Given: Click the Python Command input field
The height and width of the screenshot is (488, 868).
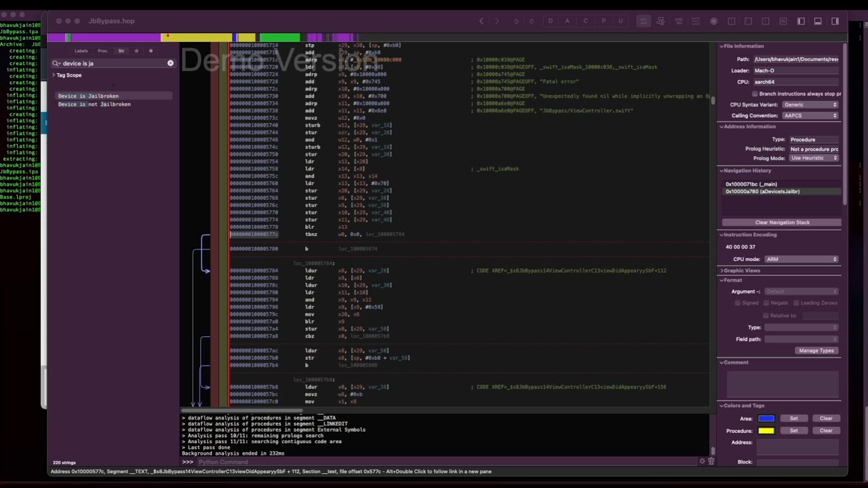Looking at the screenshot, I should [448, 462].
